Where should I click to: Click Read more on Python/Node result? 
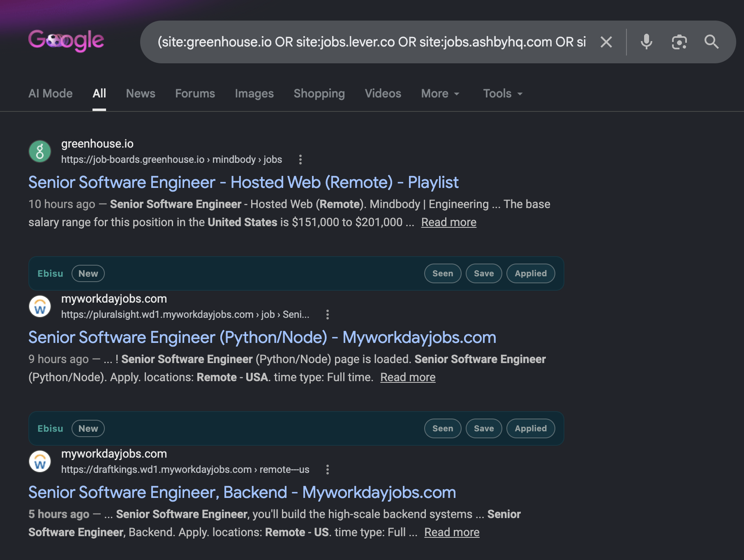[x=408, y=377]
